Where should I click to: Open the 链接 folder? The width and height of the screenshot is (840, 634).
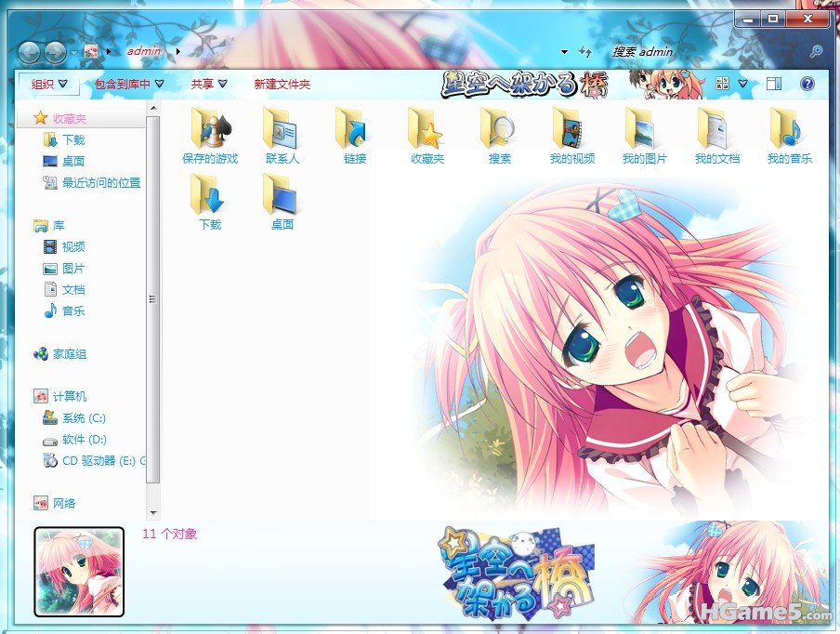[x=355, y=135]
